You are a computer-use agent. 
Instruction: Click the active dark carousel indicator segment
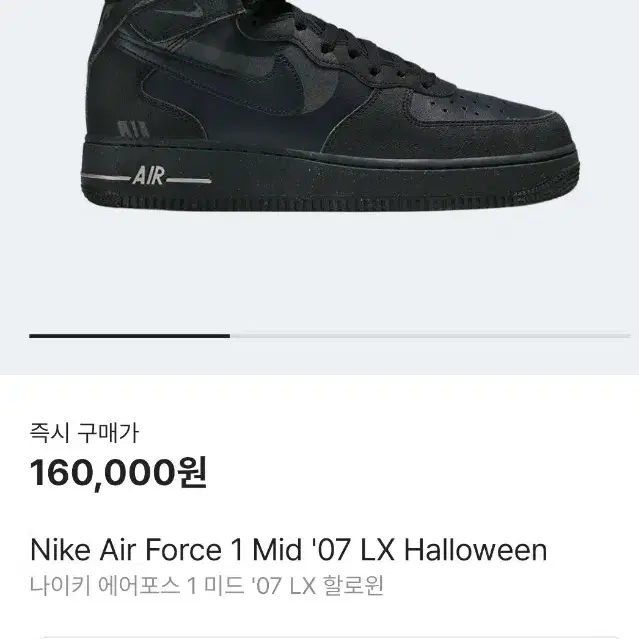[130, 336]
